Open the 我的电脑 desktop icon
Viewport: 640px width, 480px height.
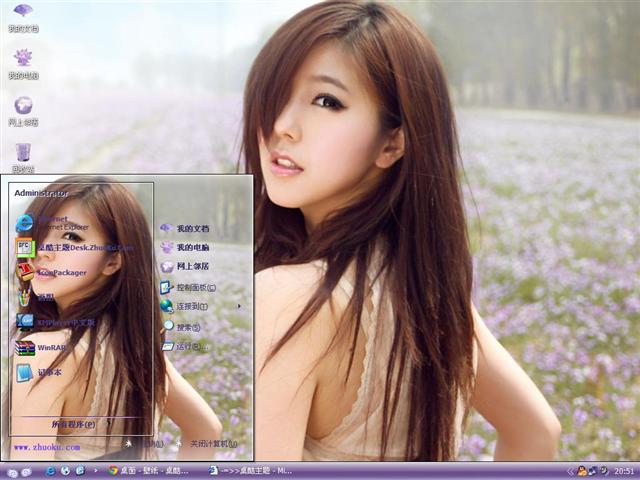click(x=23, y=64)
